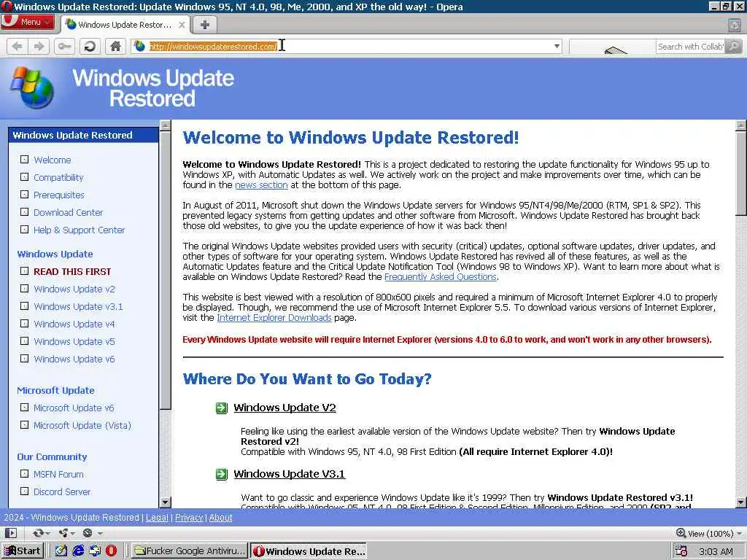Open the READ THIS FIRST link
This screenshot has width=747, height=560.
coord(72,271)
